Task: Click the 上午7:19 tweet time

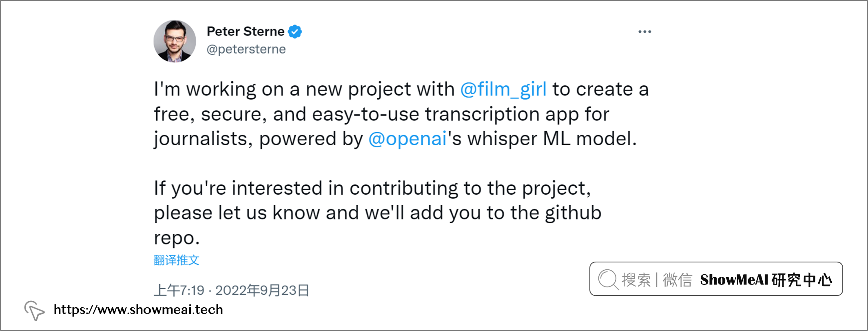Action: (179, 290)
